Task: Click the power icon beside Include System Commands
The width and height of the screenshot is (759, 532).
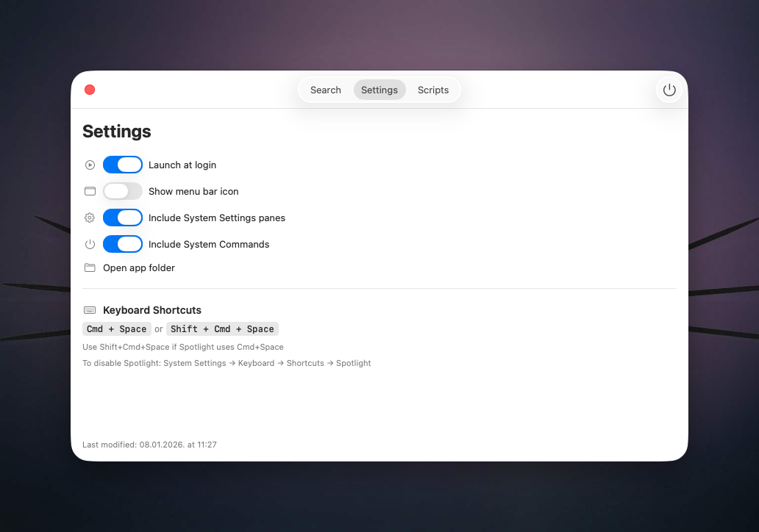Action: pyautogui.click(x=90, y=244)
